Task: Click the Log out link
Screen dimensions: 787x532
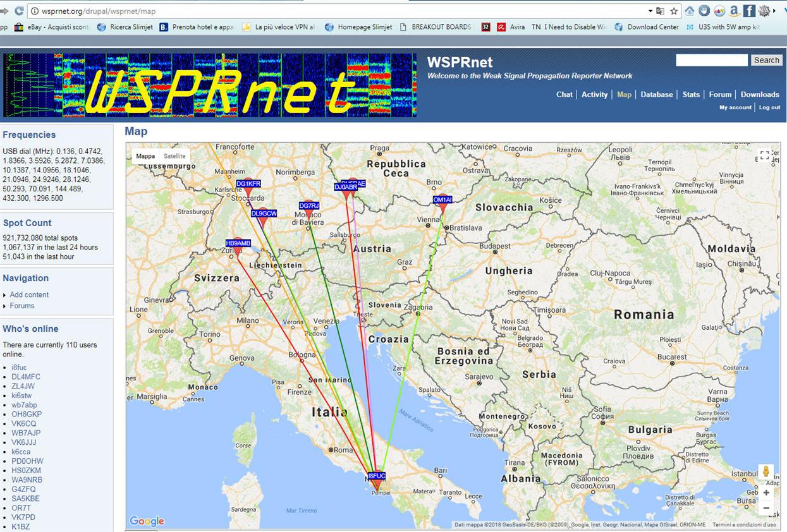Action: point(769,107)
